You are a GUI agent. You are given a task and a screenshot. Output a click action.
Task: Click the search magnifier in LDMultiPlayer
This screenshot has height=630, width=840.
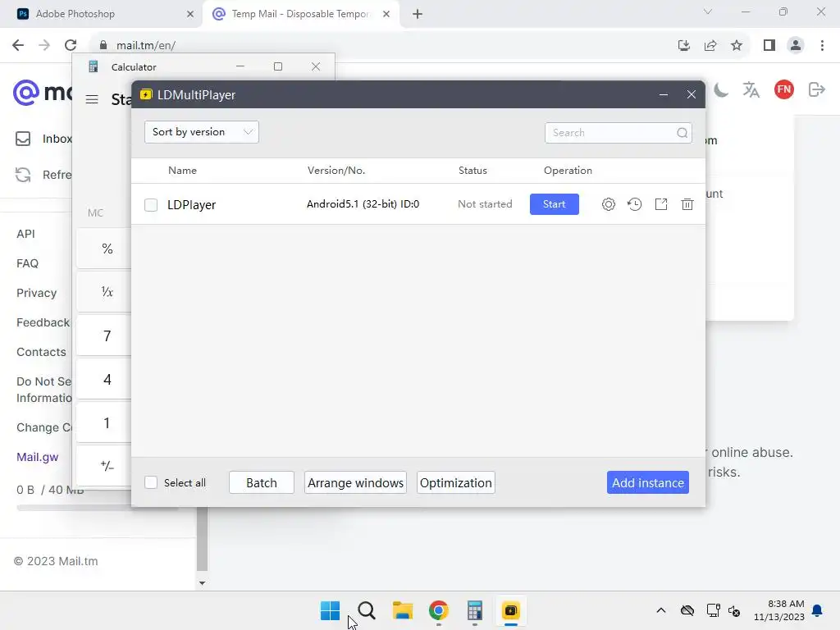pos(682,133)
